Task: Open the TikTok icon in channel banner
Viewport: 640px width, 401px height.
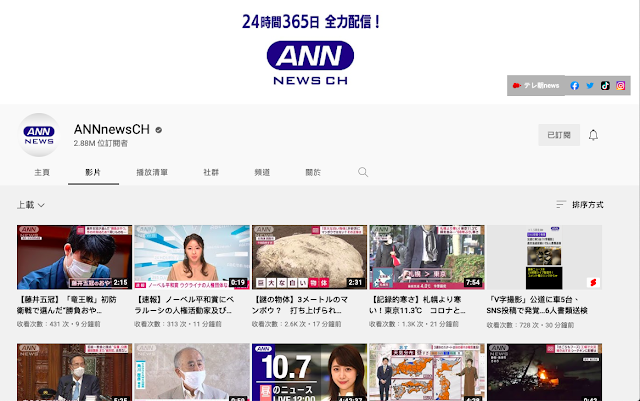Action: click(x=605, y=86)
